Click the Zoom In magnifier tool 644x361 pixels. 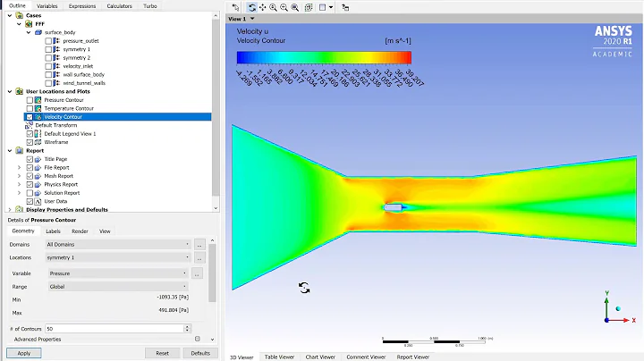click(273, 7)
